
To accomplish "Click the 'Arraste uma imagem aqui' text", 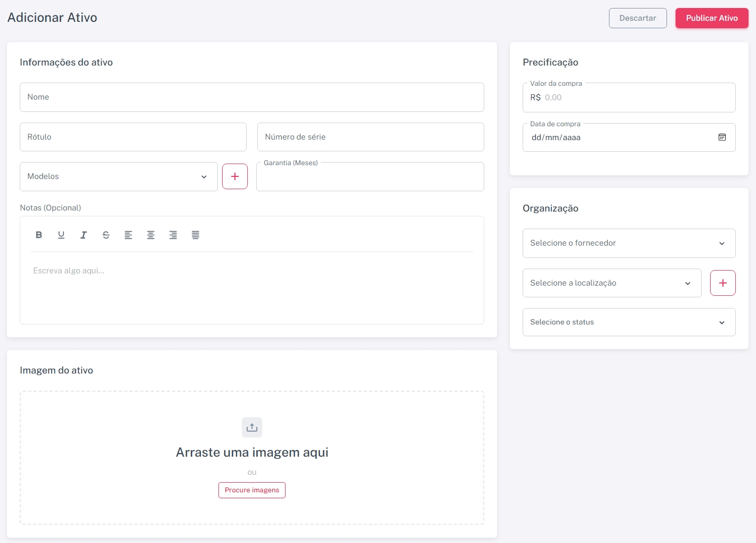I will pos(252,452).
